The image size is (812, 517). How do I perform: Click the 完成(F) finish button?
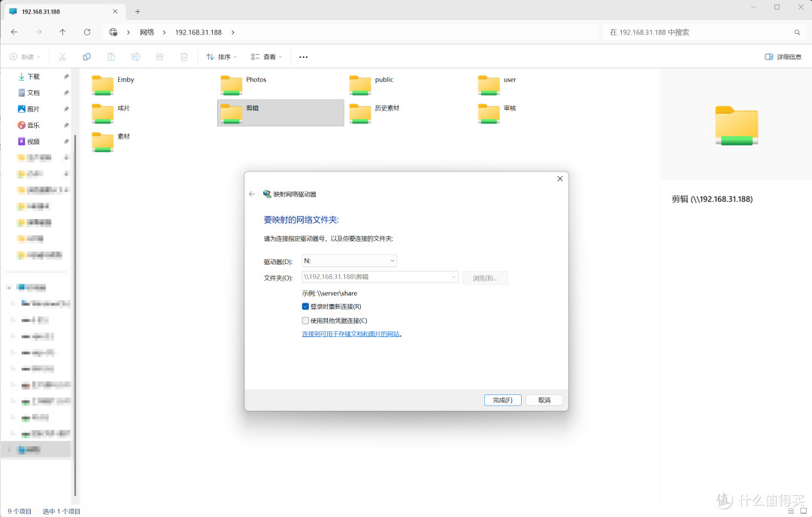[x=503, y=400]
